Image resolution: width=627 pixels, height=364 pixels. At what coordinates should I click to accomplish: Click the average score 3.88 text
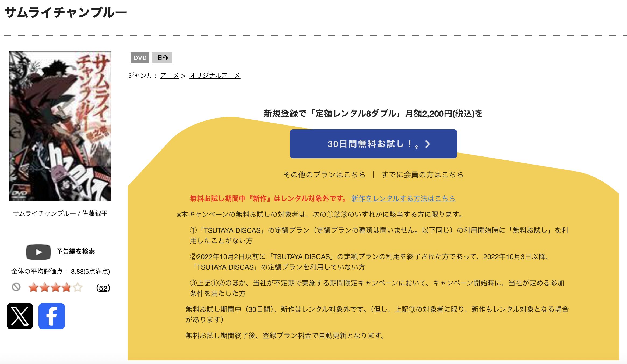[61, 271]
